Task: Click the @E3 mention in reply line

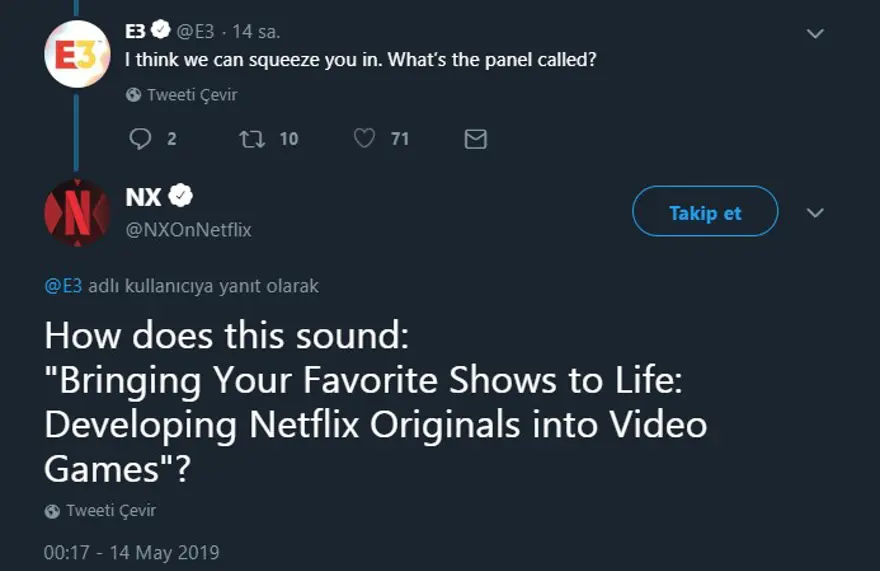Action: pos(63,286)
